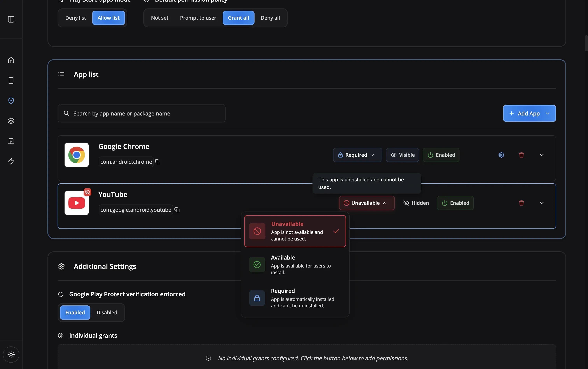Click the Play Protect shield icon
Image resolution: width=588 pixels, height=369 pixels.
coord(61,294)
